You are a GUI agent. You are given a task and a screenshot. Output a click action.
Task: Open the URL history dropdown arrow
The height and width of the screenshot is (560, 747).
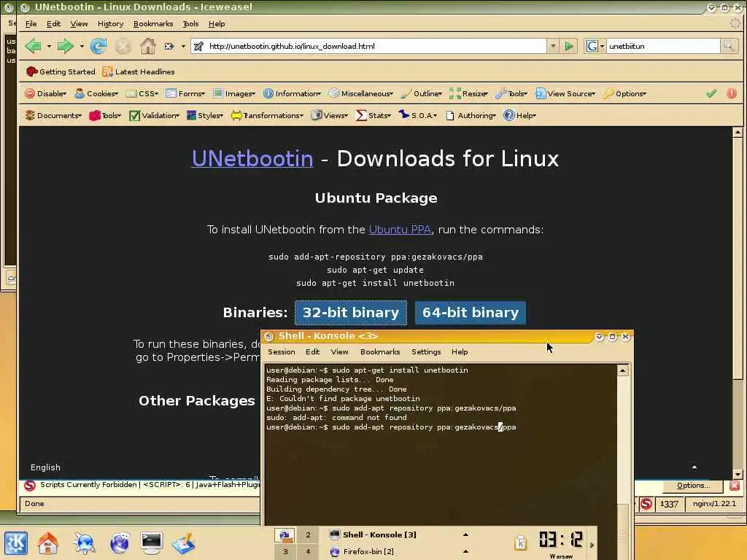[x=553, y=46]
